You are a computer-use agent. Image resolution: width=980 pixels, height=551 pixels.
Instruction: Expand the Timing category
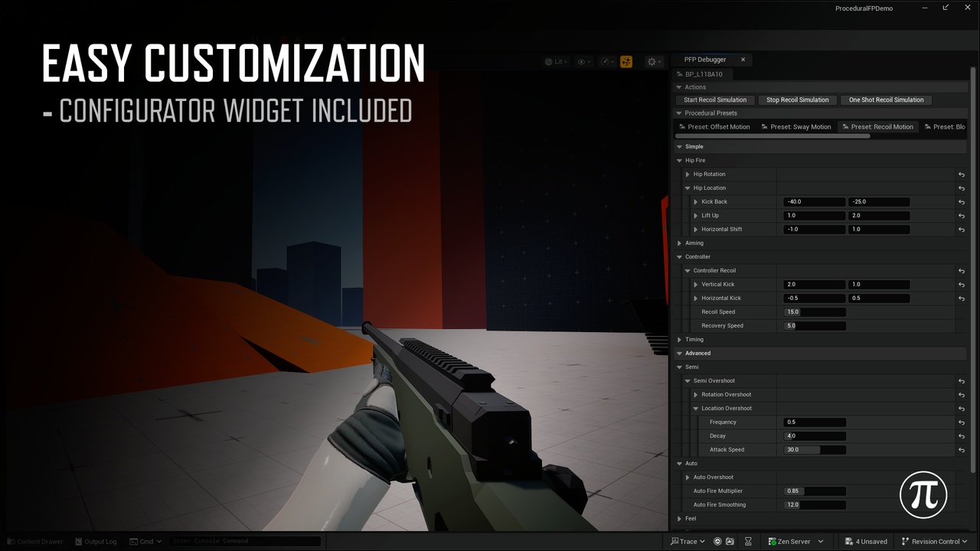point(679,340)
